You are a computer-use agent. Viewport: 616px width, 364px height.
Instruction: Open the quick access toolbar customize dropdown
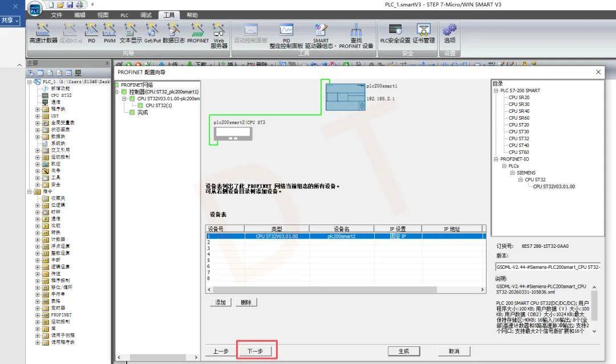(x=93, y=5)
